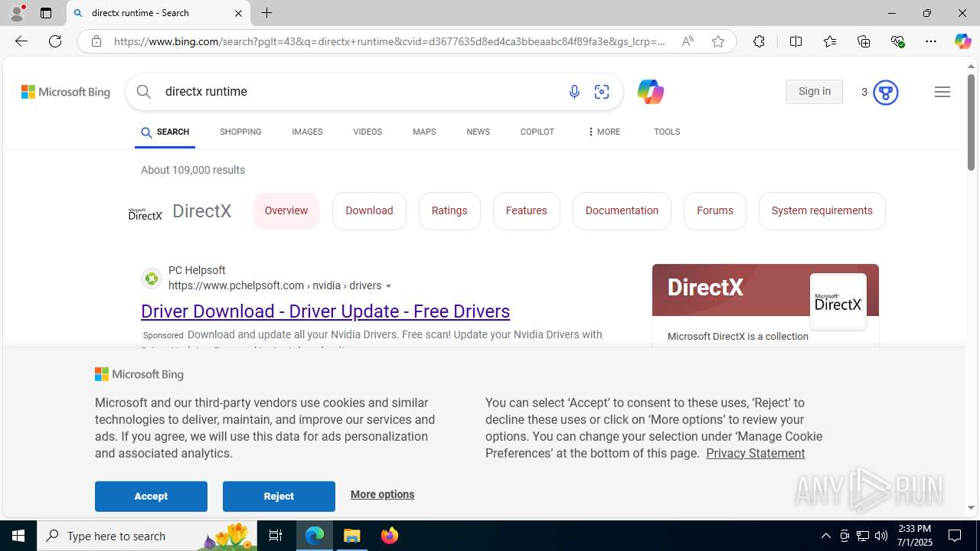This screenshot has width=980, height=551.
Task: Open the browser profile icon
Action: (x=17, y=13)
